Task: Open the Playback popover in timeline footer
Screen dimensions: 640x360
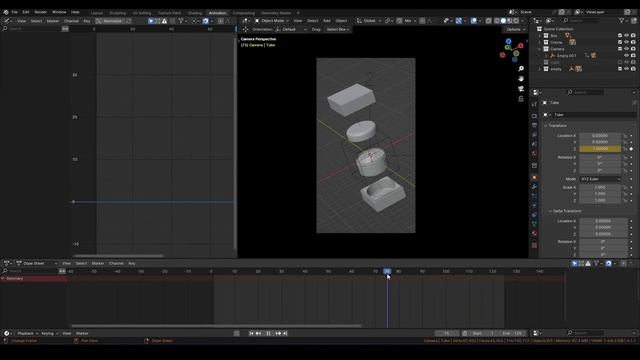Action: point(27,333)
